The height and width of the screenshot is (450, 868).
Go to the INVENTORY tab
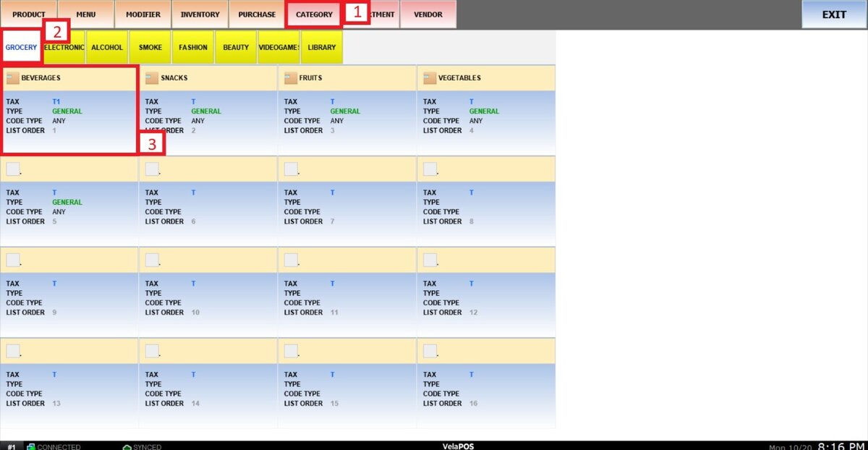click(200, 14)
